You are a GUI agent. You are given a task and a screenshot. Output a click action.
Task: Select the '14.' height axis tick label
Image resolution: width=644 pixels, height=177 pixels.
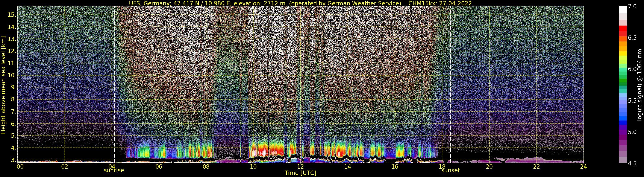click(x=12, y=27)
